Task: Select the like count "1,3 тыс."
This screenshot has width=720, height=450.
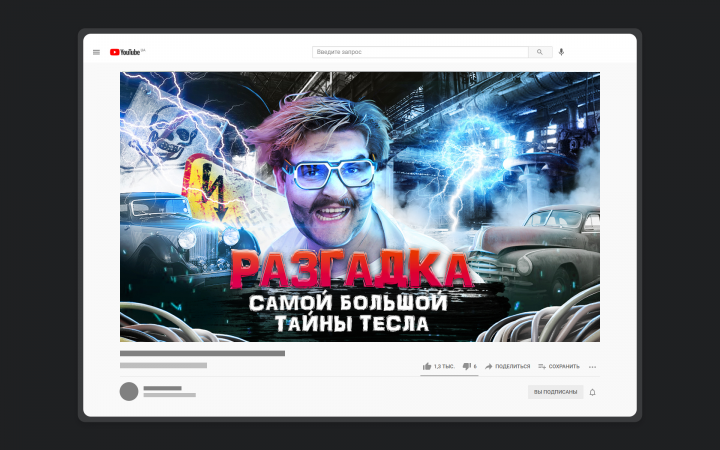Action: tap(444, 366)
